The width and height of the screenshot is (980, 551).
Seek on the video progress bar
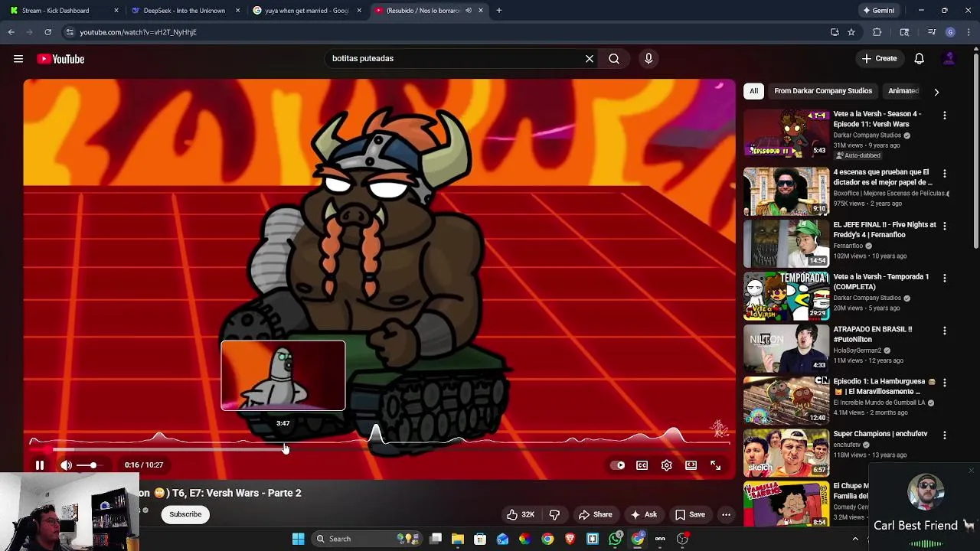pyautogui.click(x=379, y=450)
